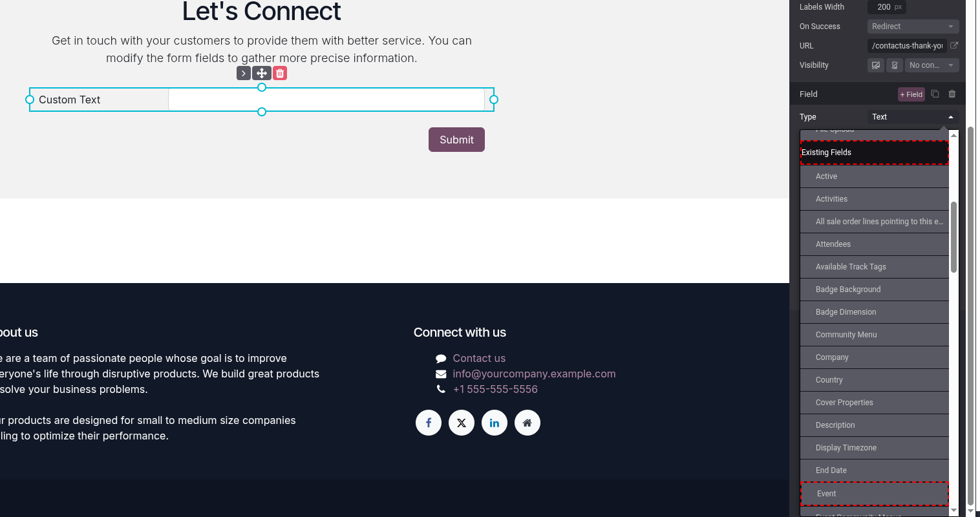
Task: Select Country from existing fields list
Action: (x=874, y=380)
